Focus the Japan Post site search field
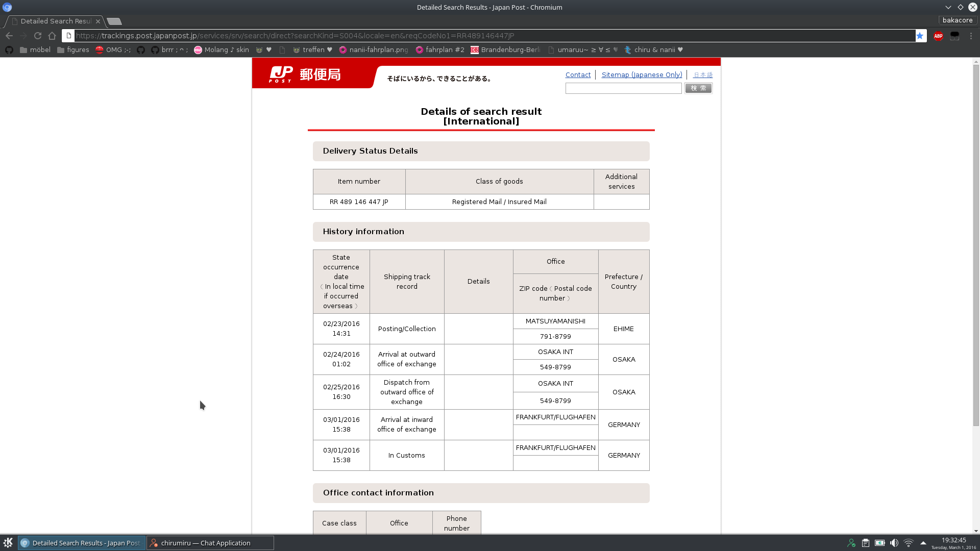 pyautogui.click(x=623, y=88)
